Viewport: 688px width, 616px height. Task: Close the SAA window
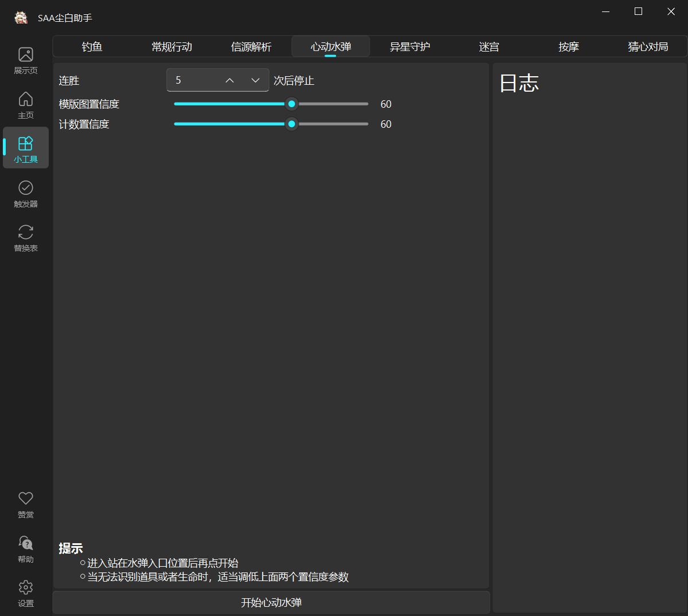pos(671,11)
